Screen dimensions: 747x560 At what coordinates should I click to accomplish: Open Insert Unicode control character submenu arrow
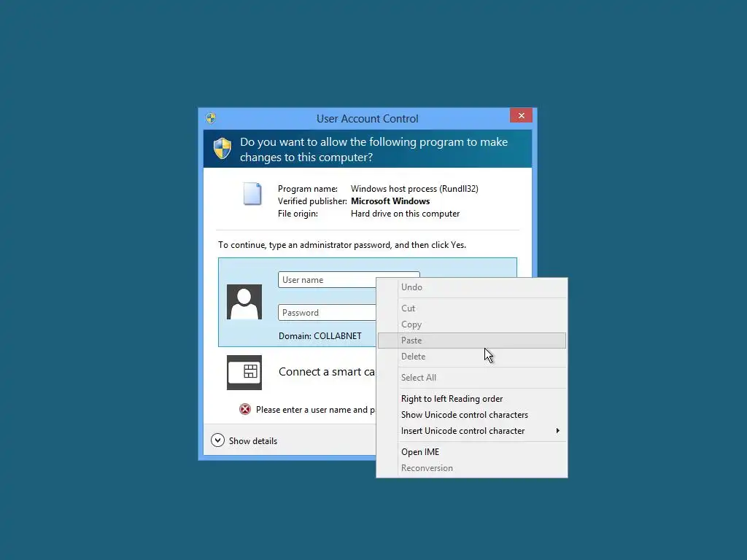click(x=557, y=430)
